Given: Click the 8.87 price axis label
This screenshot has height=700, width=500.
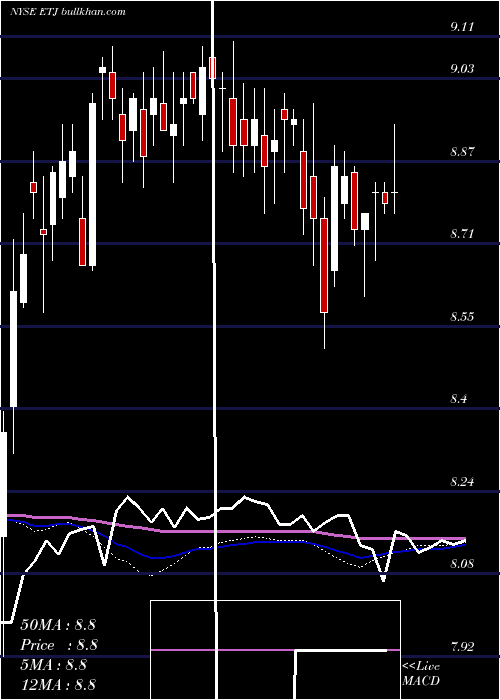Looking at the screenshot, I should 462,151.
